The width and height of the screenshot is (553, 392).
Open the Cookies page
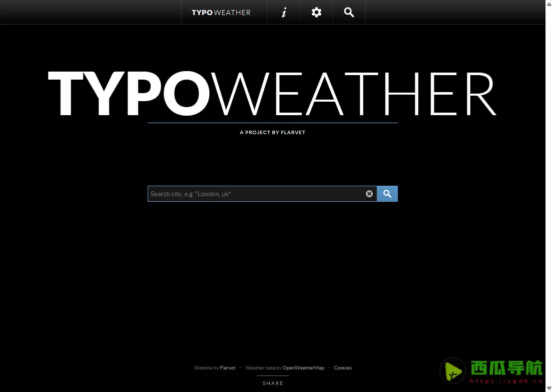343,367
